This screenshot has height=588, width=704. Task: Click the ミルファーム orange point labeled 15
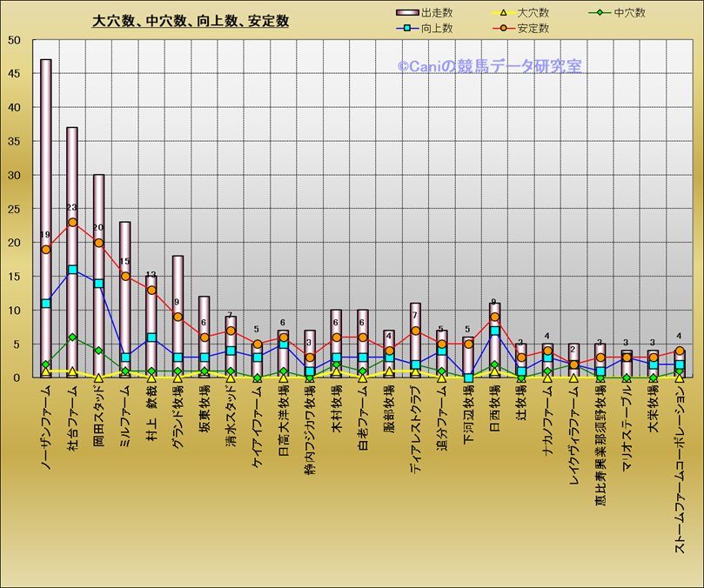click(124, 277)
